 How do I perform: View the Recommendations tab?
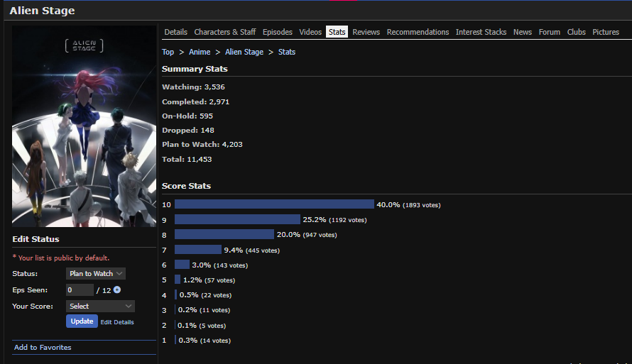click(418, 32)
